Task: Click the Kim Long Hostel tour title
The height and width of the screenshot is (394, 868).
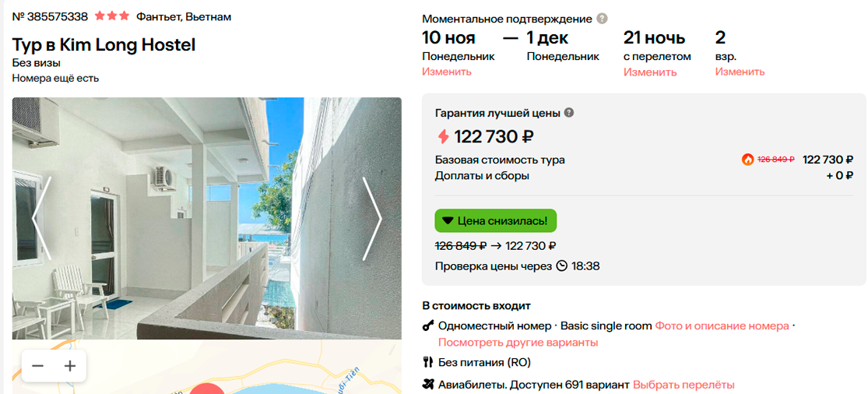Action: point(104,45)
